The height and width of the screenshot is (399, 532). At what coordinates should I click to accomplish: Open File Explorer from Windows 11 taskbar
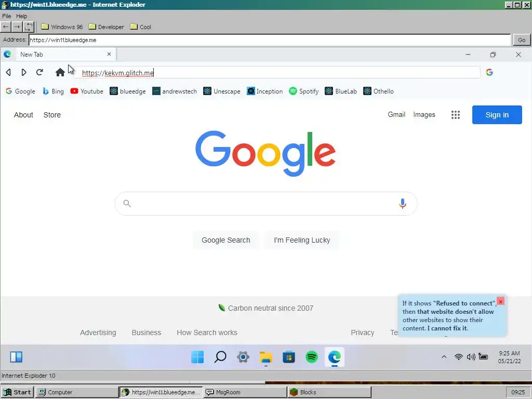pyautogui.click(x=265, y=357)
